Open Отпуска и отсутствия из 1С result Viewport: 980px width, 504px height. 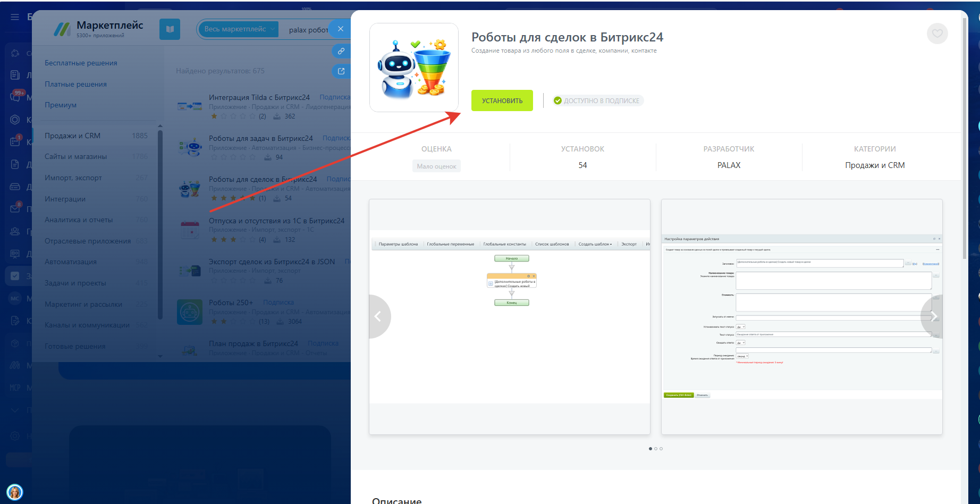click(276, 221)
